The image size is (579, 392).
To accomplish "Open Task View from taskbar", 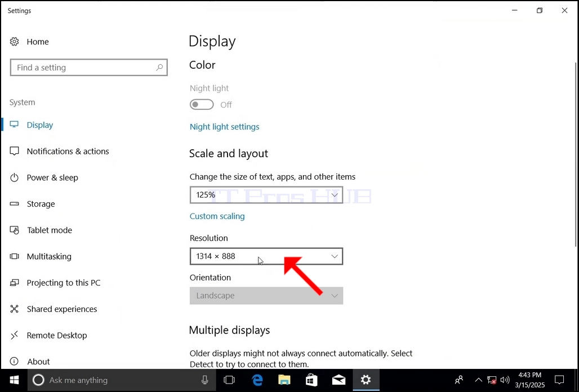I will pyautogui.click(x=229, y=380).
